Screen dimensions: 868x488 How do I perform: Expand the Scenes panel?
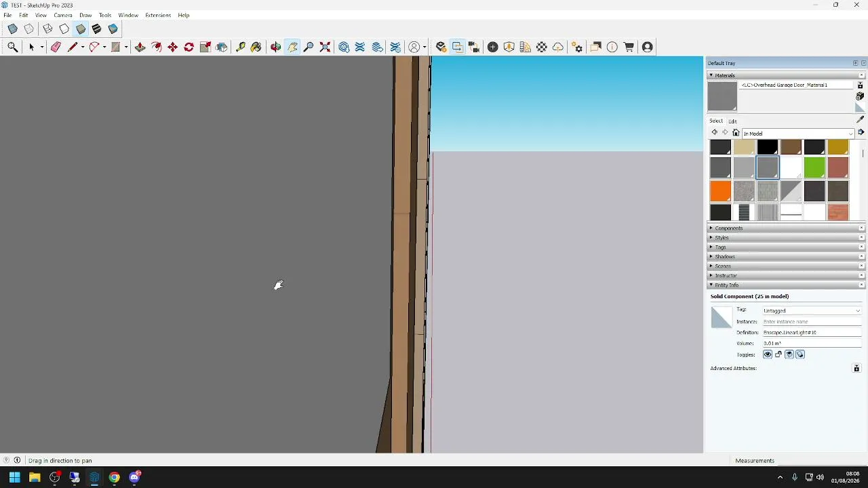pos(787,266)
